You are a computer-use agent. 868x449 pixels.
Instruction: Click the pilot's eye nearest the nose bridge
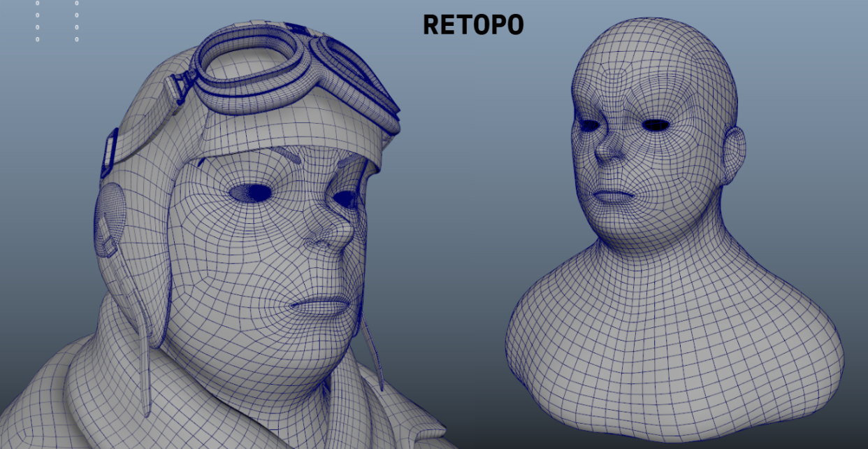point(346,199)
